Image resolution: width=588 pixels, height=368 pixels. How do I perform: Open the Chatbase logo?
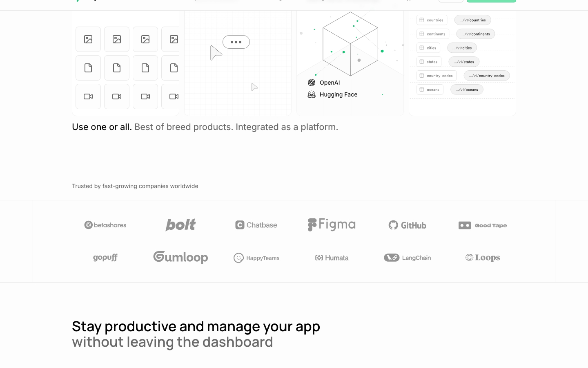pyautogui.click(x=256, y=225)
